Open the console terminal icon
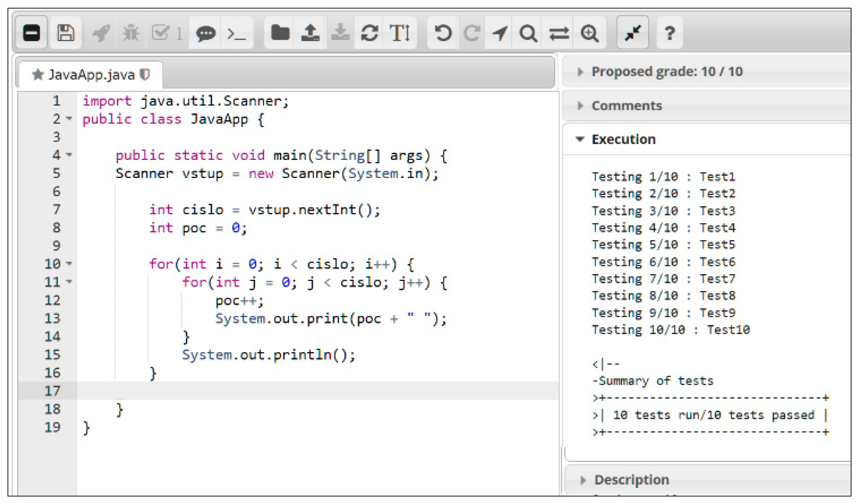This screenshot has height=504, width=859. 236,33
